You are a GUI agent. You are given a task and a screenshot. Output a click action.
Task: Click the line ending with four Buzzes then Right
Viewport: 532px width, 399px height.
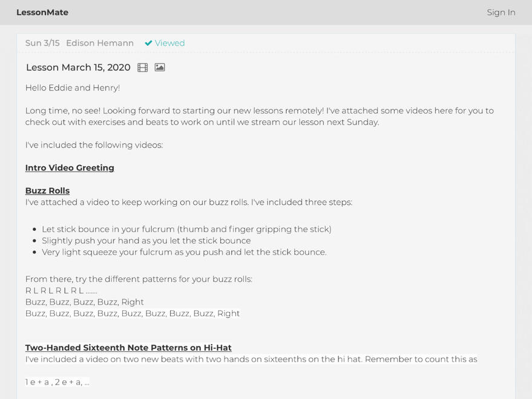(85, 302)
